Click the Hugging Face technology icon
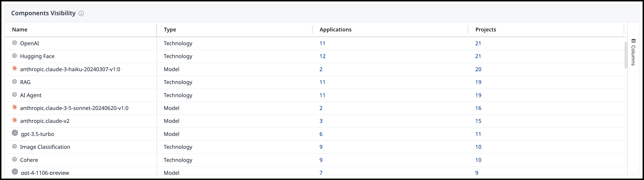Image resolution: width=644 pixels, height=180 pixels. tap(14, 56)
